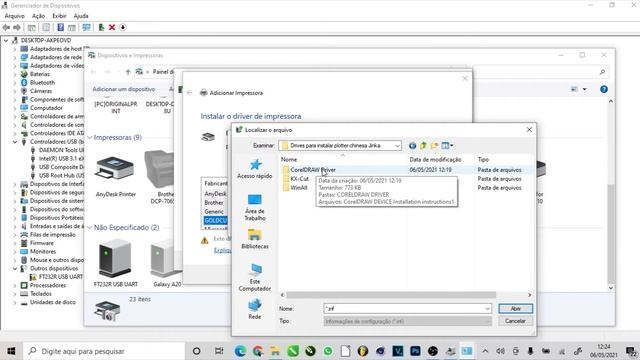Screen dimensions: 640x360
Task: Select Processadores tree item
Action: tap(48, 285)
